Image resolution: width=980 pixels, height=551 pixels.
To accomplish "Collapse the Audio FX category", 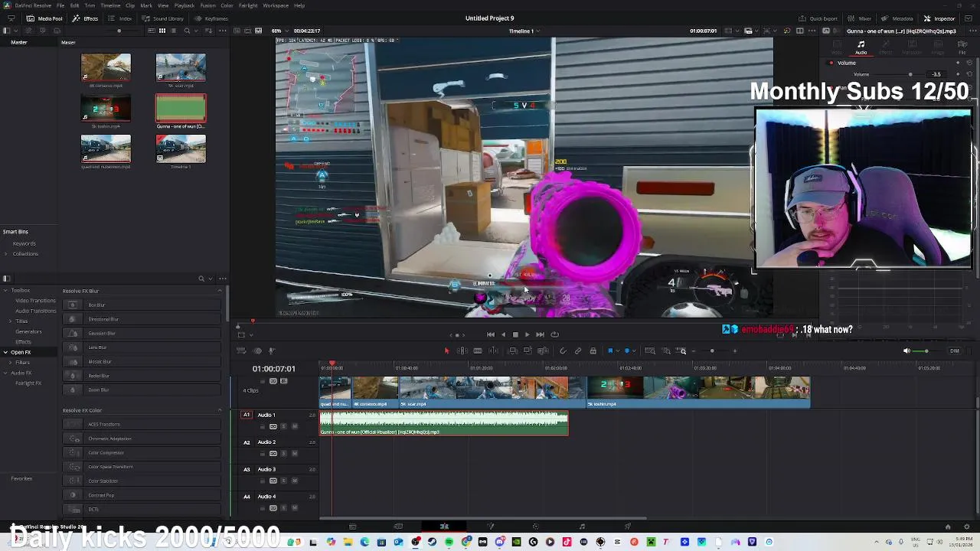I will [x=5, y=373].
